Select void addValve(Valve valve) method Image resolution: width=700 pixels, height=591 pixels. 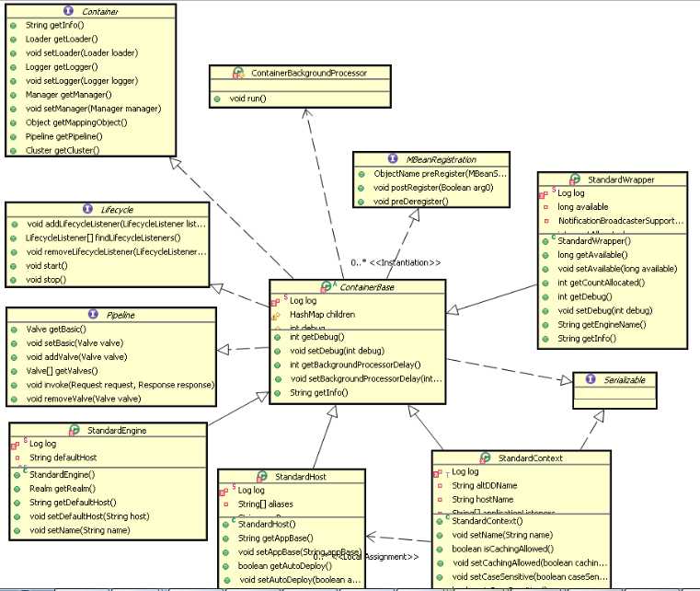tap(76, 357)
